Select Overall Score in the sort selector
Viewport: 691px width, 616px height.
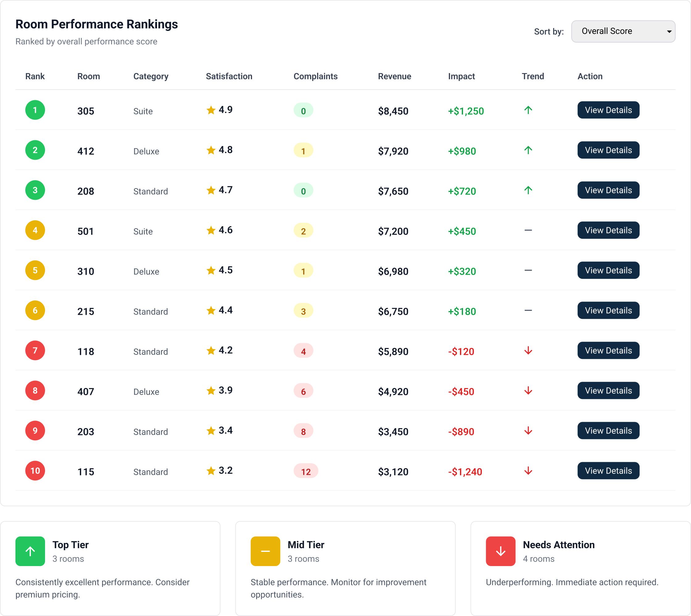point(623,31)
